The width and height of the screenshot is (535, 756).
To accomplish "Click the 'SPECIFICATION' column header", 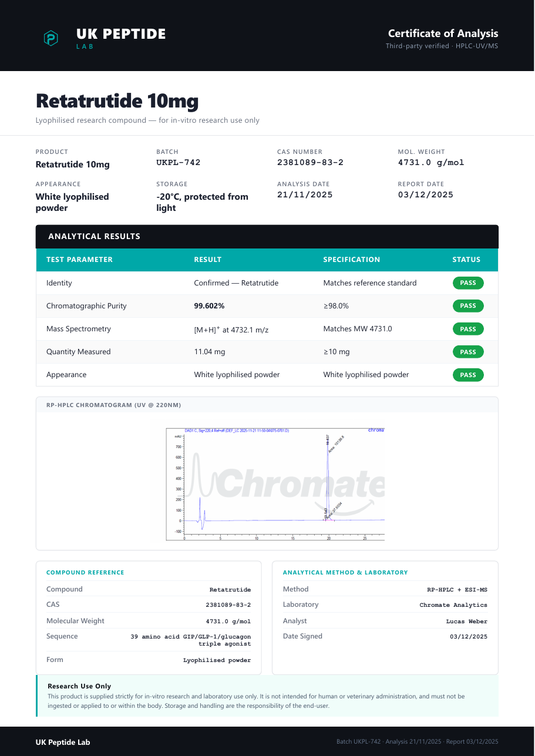I will click(352, 260).
